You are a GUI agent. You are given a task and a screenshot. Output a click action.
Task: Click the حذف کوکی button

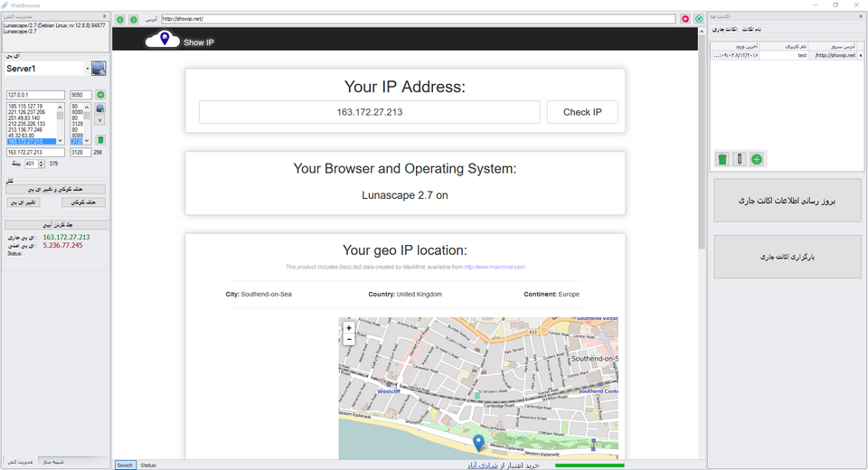pos(83,202)
